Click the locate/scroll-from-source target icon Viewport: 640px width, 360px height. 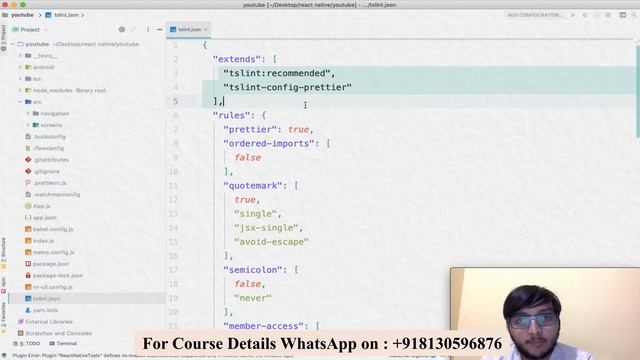122,29
